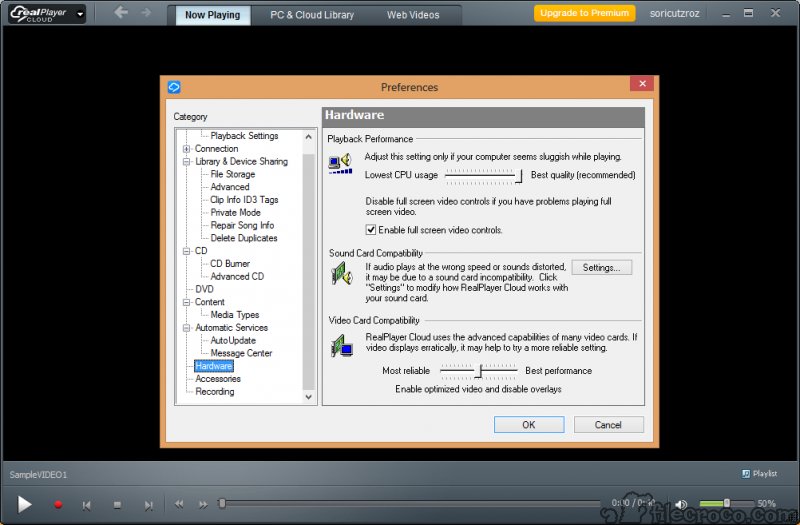Viewport: 800px width, 525px height.
Task: Click the Playback Performance computer-speaker icon
Action: pos(340,164)
